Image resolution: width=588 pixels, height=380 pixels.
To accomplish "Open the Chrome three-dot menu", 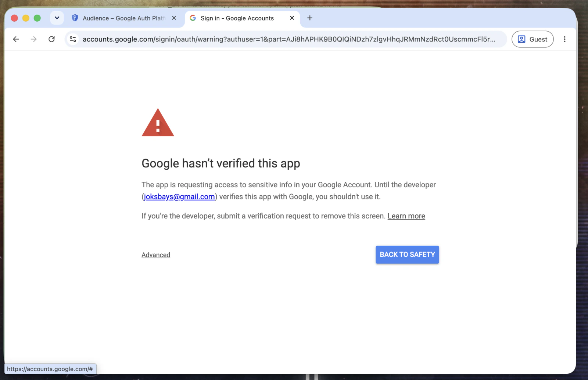I will click(564, 39).
